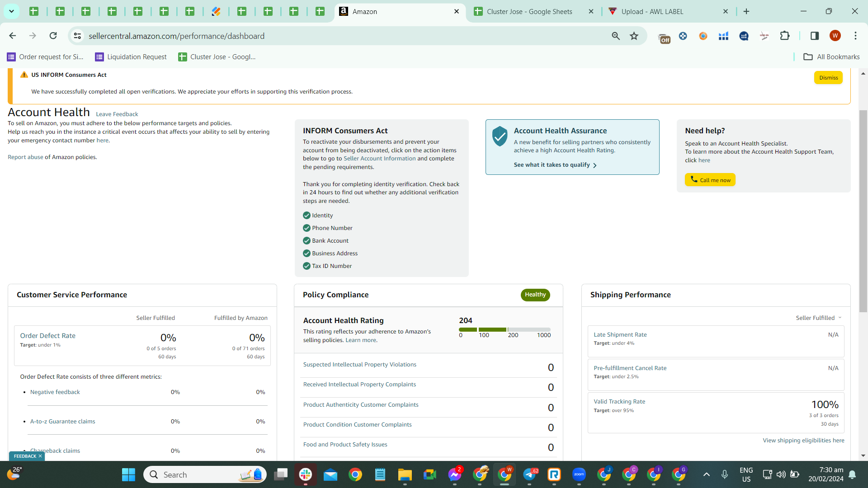This screenshot has height=488, width=868.
Task: Open Telegram from the taskbar
Action: point(529,474)
